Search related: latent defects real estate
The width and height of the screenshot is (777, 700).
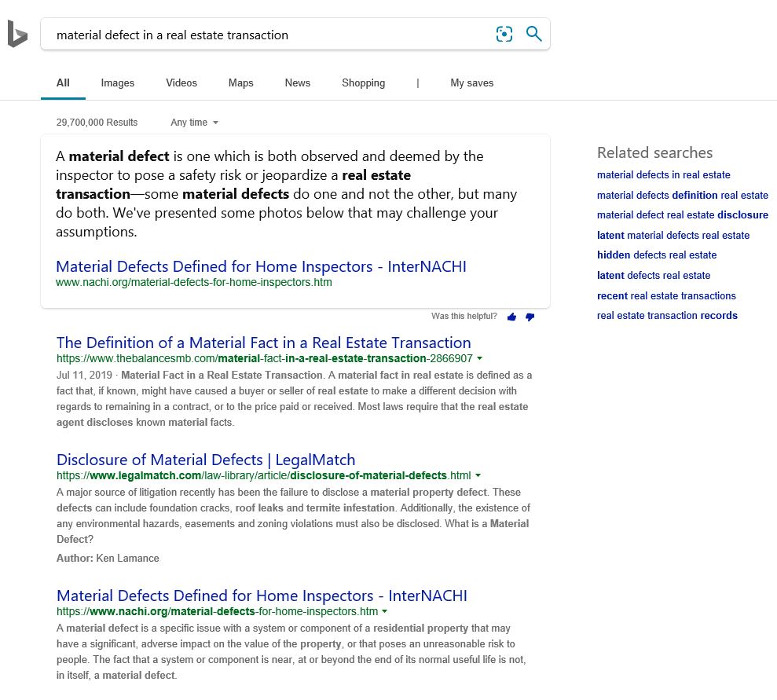click(654, 276)
